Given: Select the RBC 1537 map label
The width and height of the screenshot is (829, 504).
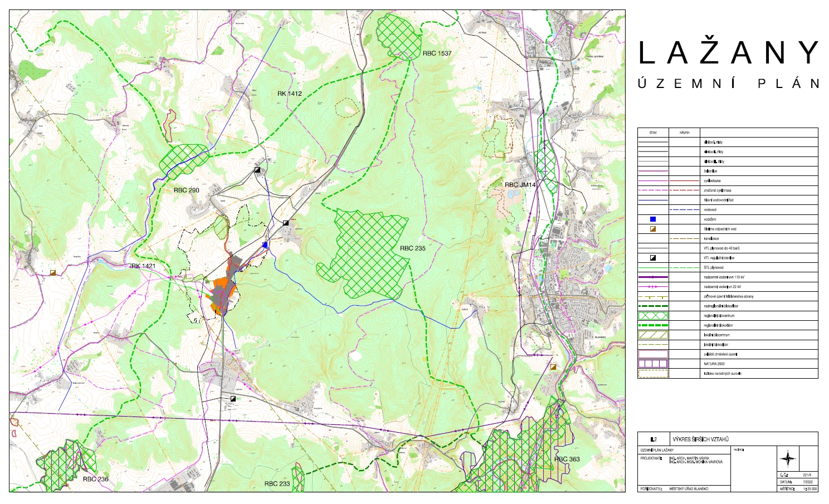Looking at the screenshot, I should pyautogui.click(x=437, y=53).
